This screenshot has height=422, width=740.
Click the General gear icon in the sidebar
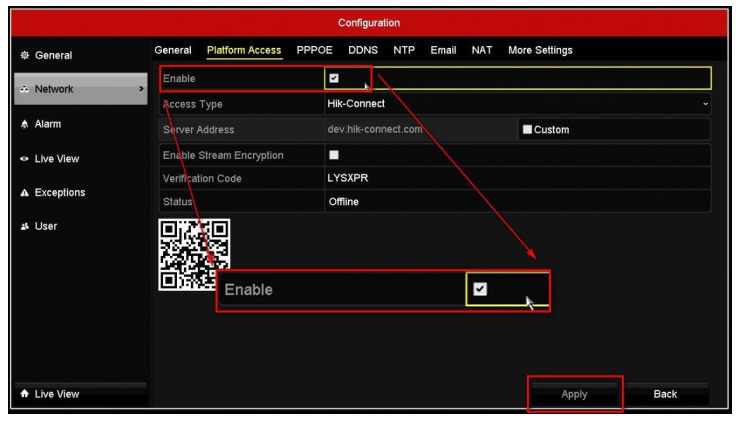pyautogui.click(x=25, y=55)
